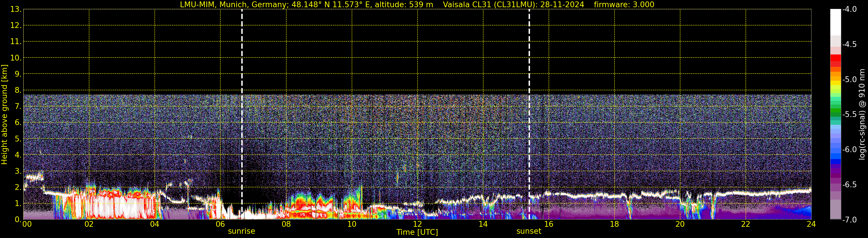Image resolution: width=868 pixels, height=238 pixels.
Task: Click the '7.' height axis tick label
Action: (18, 107)
